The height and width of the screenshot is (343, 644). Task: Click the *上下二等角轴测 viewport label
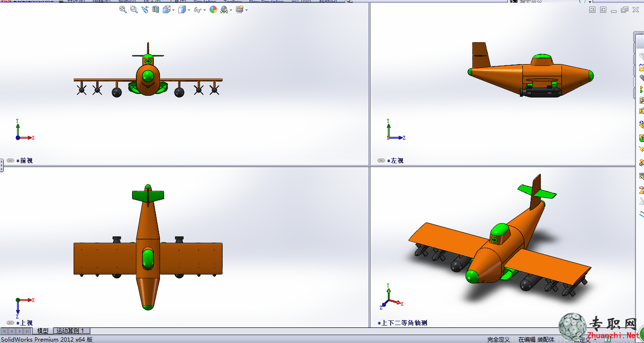point(402,323)
